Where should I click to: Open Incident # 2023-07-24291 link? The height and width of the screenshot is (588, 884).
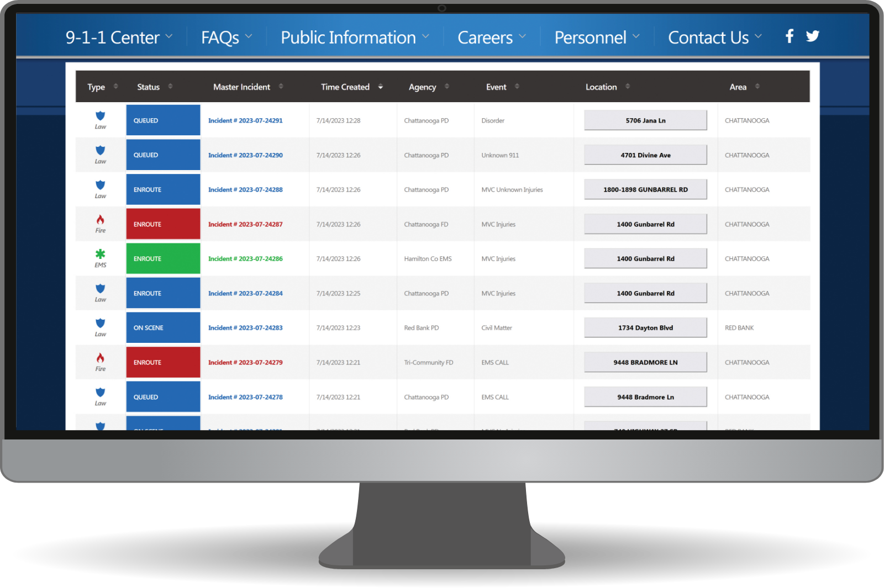point(245,120)
